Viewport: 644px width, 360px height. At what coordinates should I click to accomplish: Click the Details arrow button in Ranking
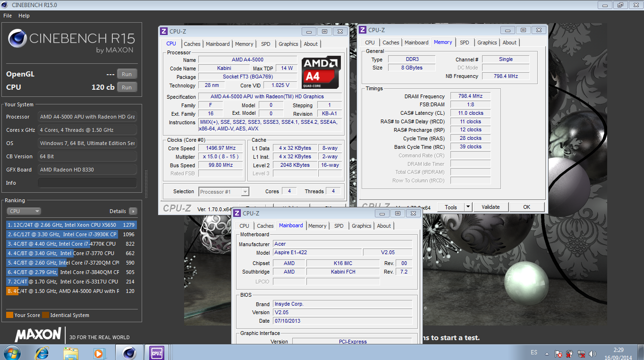pos(133,211)
